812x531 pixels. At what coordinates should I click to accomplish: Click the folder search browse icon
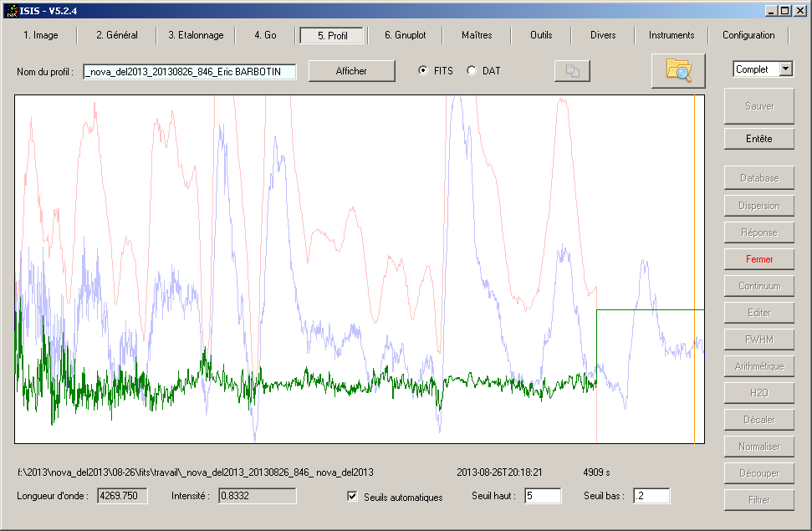[678, 71]
